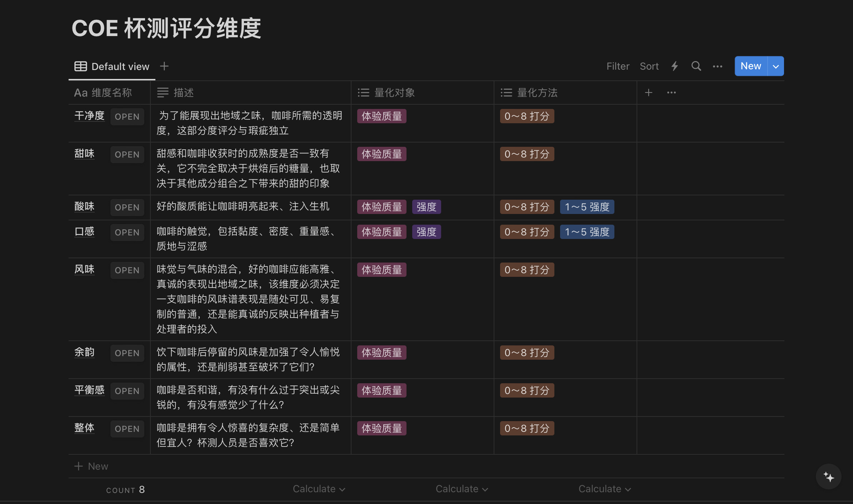Click the table icon of Default view

click(x=80, y=66)
